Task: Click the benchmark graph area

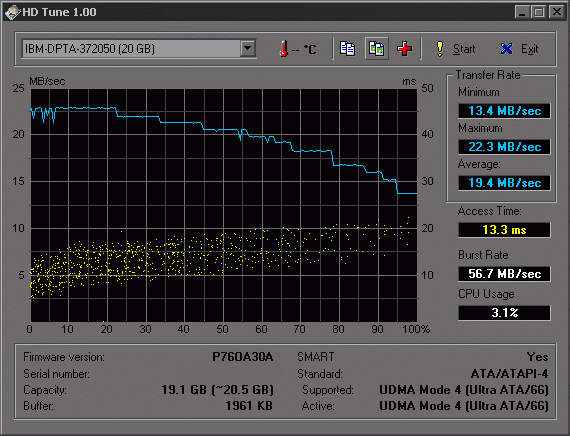Action: coord(224,205)
